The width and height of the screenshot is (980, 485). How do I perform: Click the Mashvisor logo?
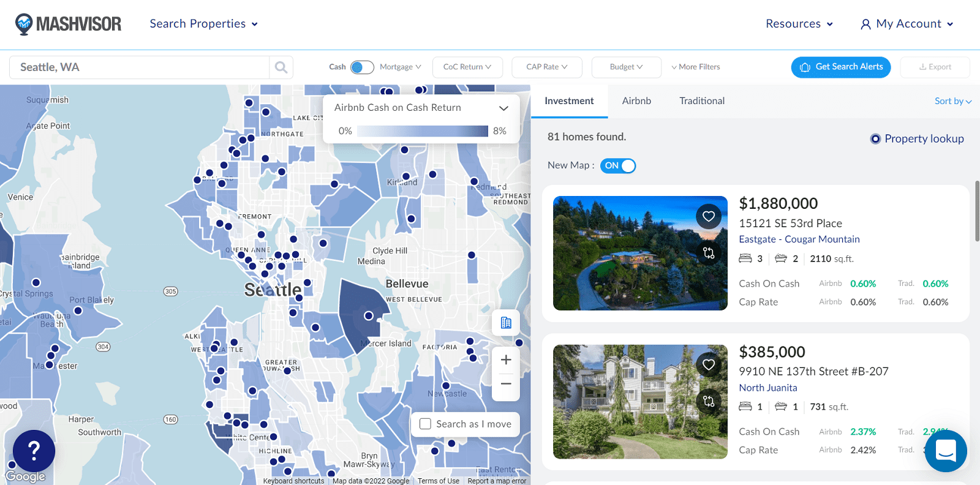[68, 24]
